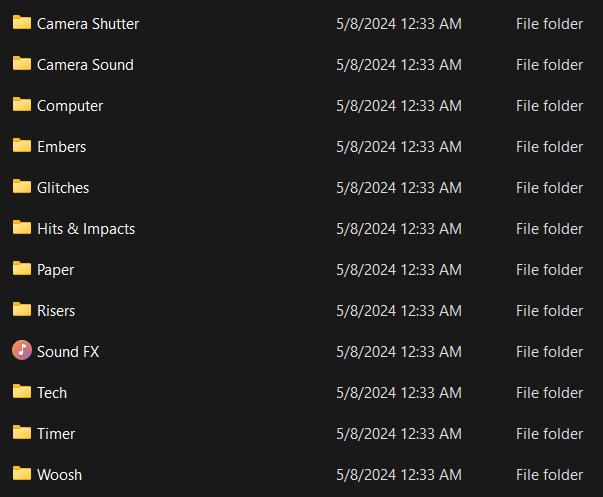The width and height of the screenshot is (603, 497).
Task: Click the date modified for Embers
Action: tap(398, 147)
